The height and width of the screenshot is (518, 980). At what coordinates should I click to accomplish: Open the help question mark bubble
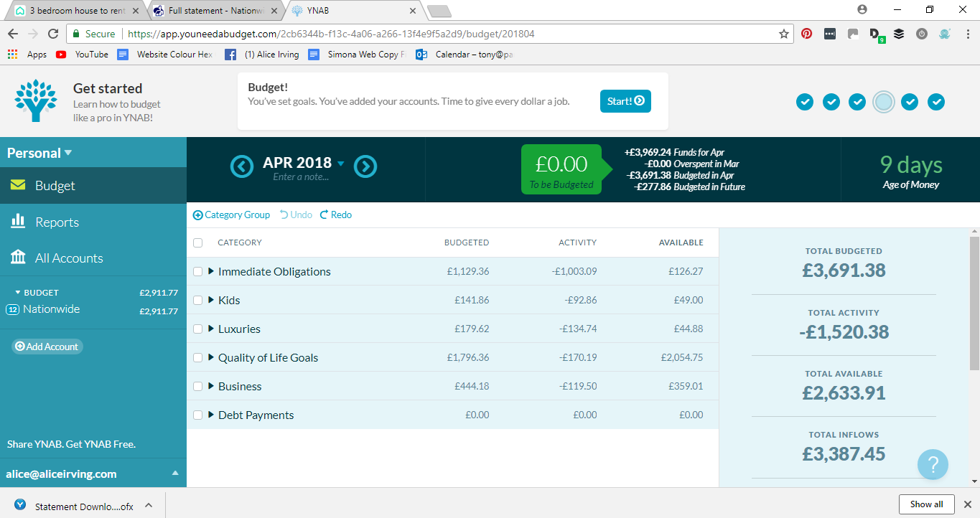(x=933, y=463)
